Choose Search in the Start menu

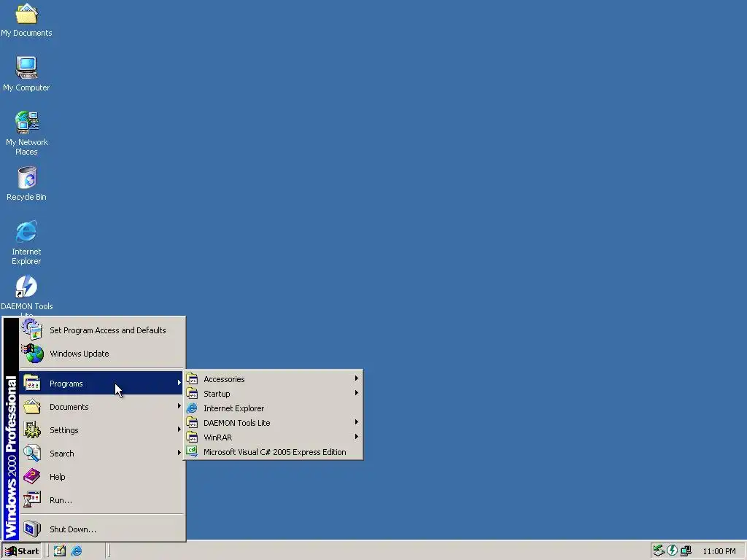tap(102, 454)
